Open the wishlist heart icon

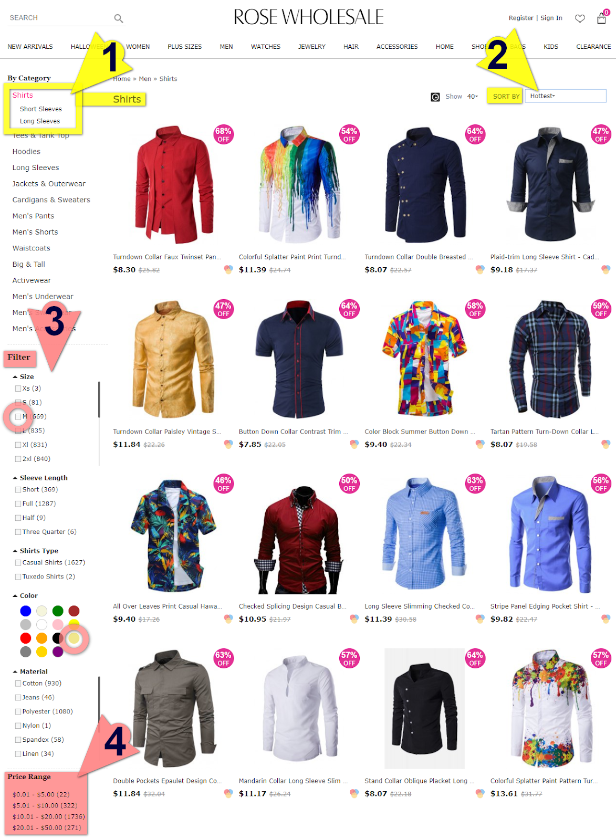click(580, 18)
